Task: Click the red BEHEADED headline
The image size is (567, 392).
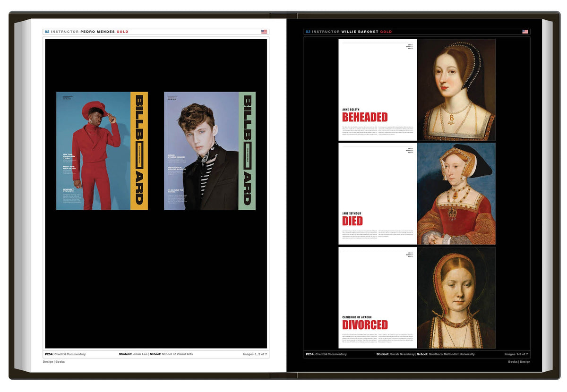Action: (x=365, y=117)
